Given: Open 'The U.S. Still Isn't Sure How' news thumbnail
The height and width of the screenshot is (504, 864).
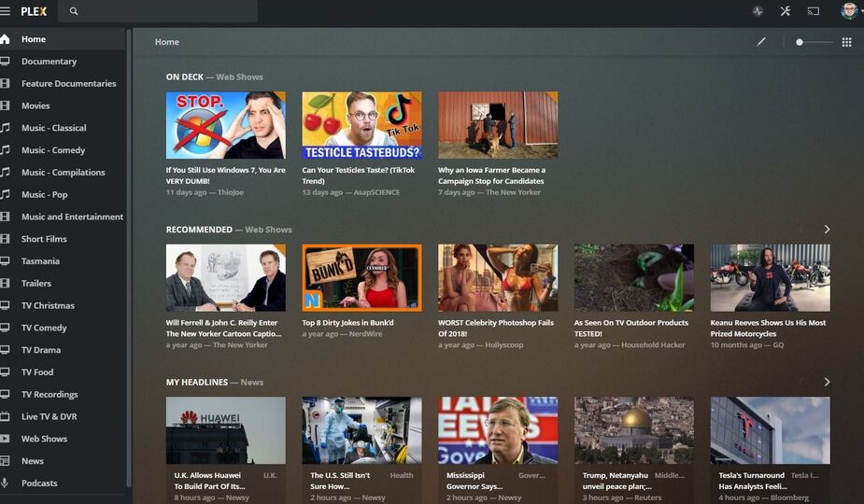Looking at the screenshot, I should coord(362,430).
